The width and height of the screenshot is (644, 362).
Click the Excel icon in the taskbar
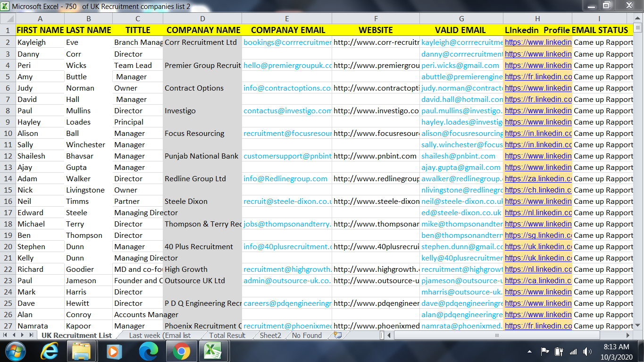(212, 351)
